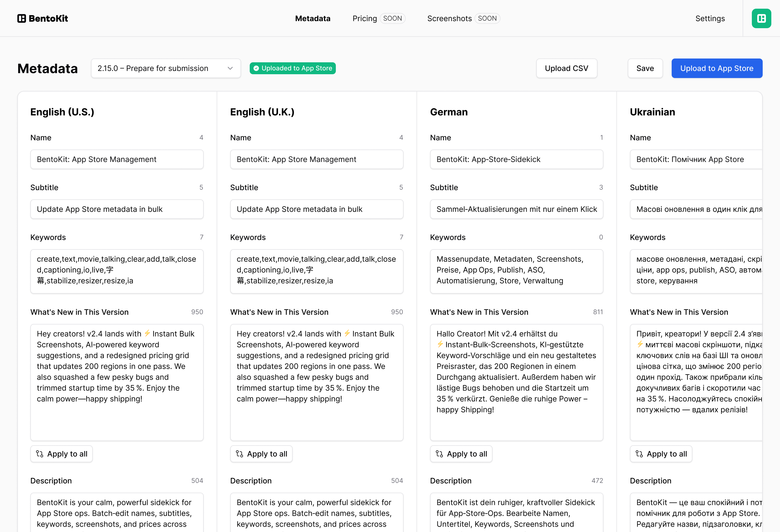Edit the Ukrainian Keywords text area

[696, 271]
